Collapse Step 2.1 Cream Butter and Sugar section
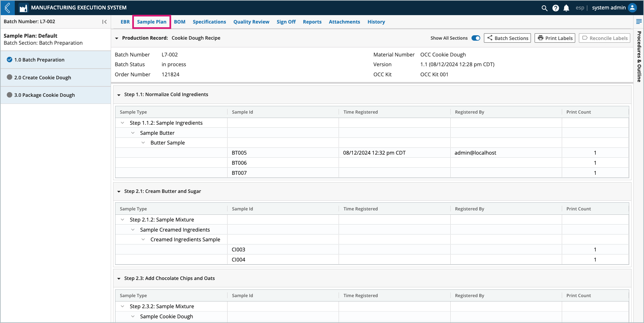 coord(119,192)
